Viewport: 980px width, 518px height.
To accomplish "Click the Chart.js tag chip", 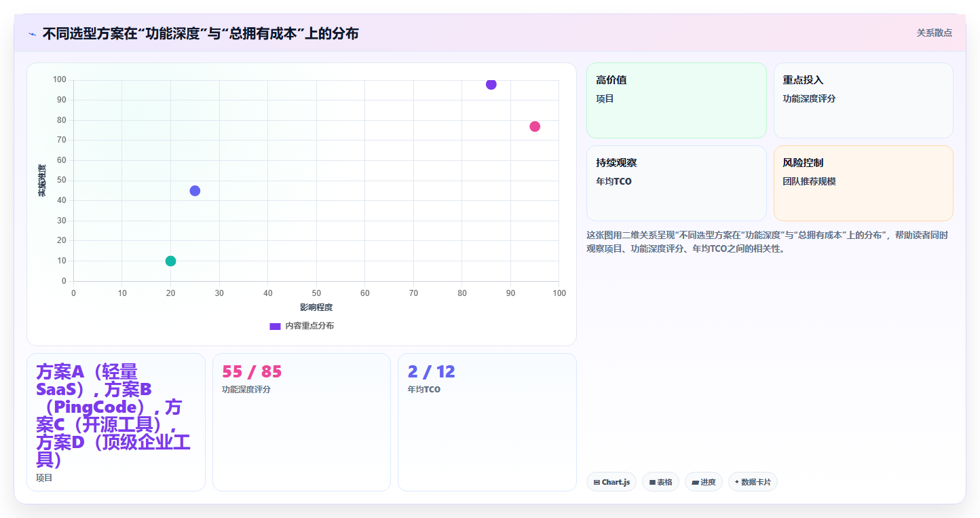I will [611, 482].
